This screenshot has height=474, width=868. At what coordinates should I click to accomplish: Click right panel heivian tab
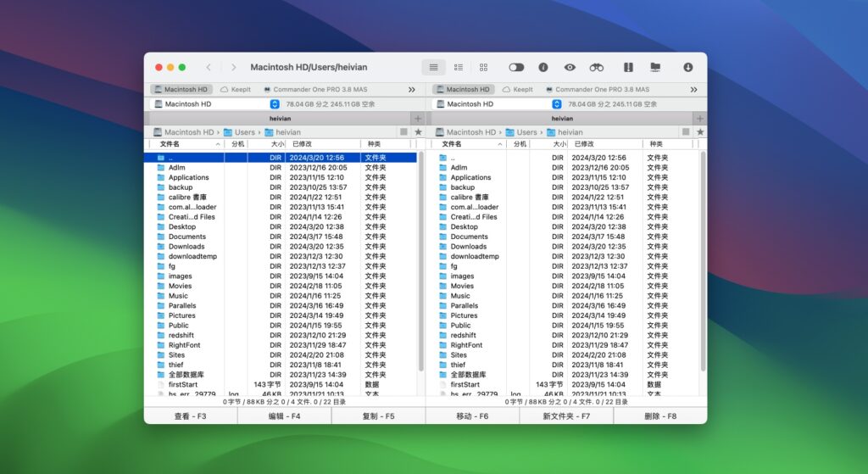tap(561, 119)
